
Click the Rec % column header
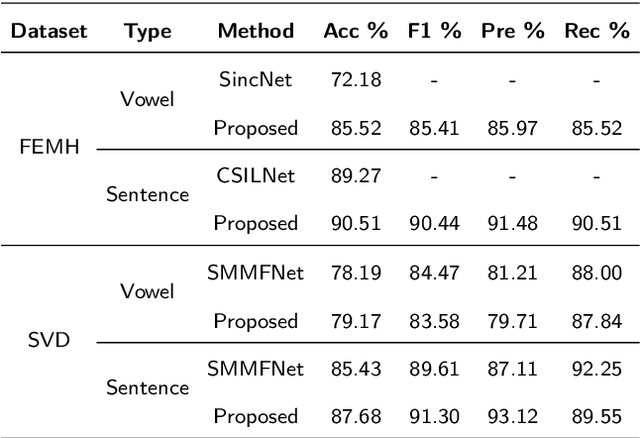click(596, 31)
